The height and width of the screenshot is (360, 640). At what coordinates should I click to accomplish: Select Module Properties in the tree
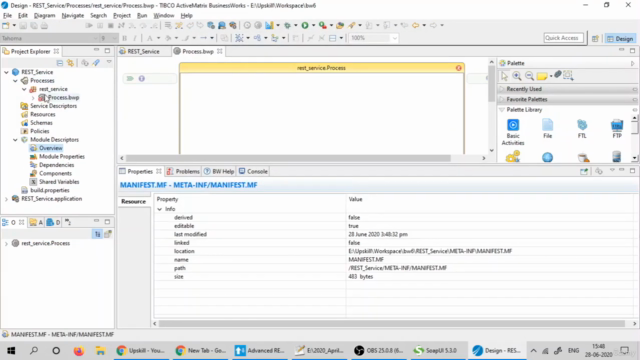(x=62, y=157)
